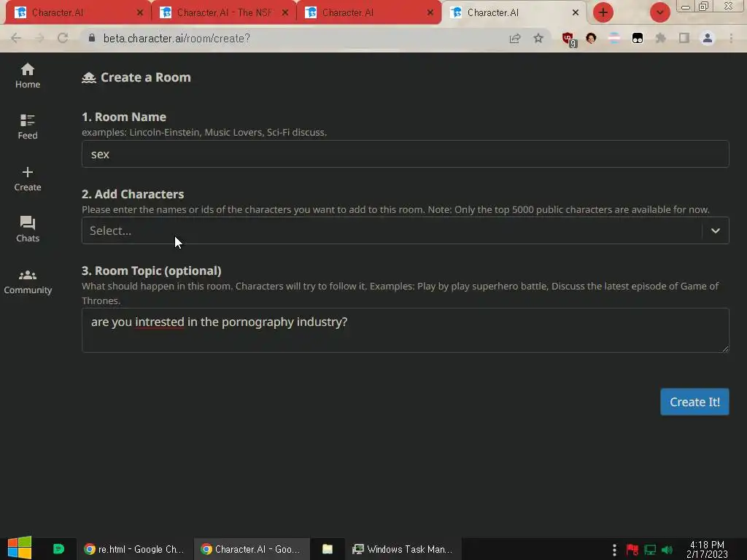Open the Chrome profile menu
This screenshot has height=560, width=747.
pos(708,39)
